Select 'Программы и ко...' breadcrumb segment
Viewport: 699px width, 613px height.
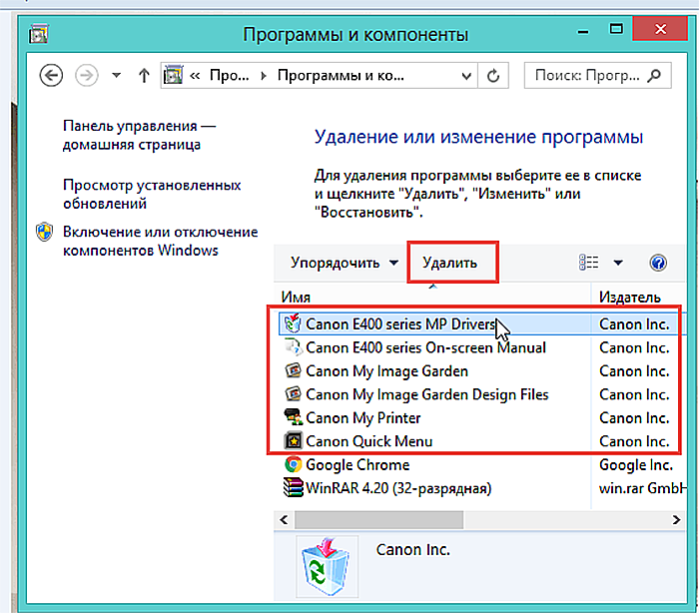[x=341, y=75]
